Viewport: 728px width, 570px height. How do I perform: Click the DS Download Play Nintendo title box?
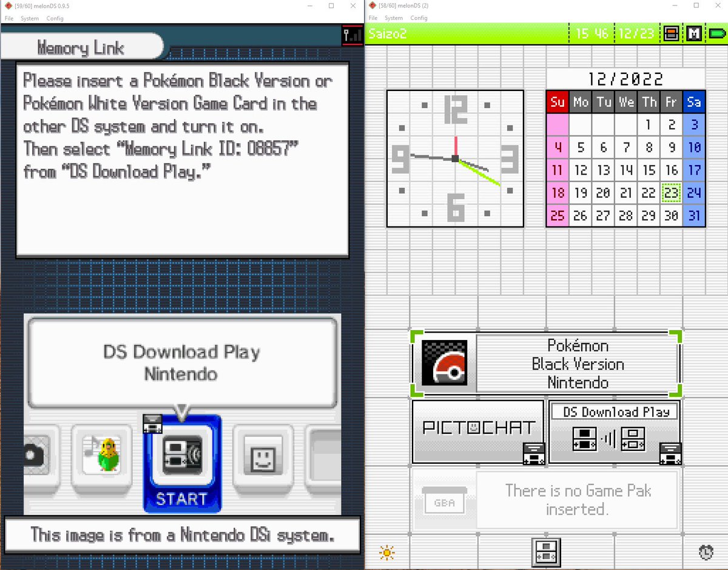pos(182,363)
